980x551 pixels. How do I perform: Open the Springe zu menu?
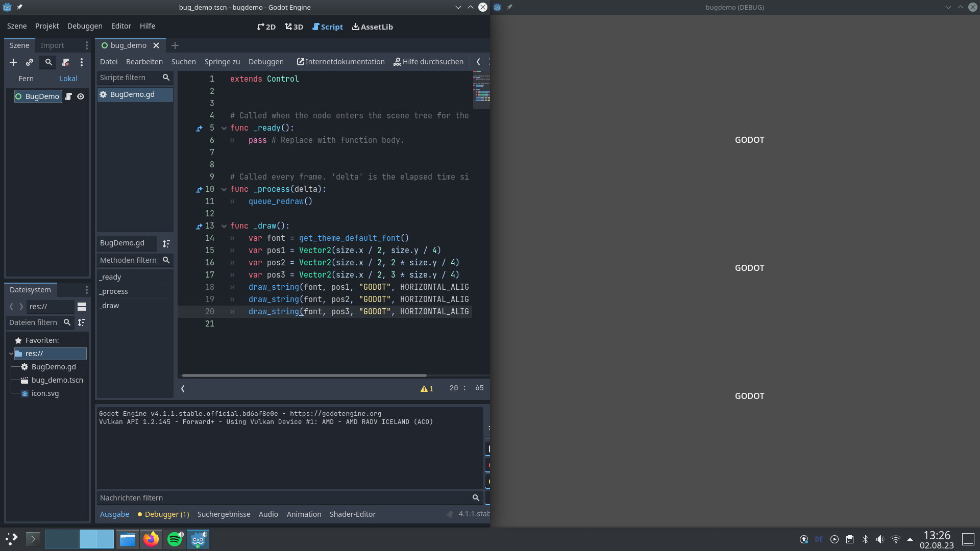coord(222,61)
